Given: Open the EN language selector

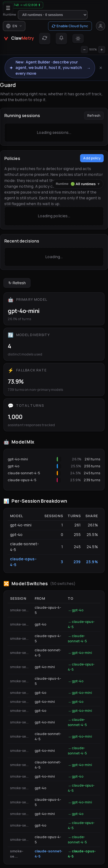Looking at the screenshot, I should (14, 26).
